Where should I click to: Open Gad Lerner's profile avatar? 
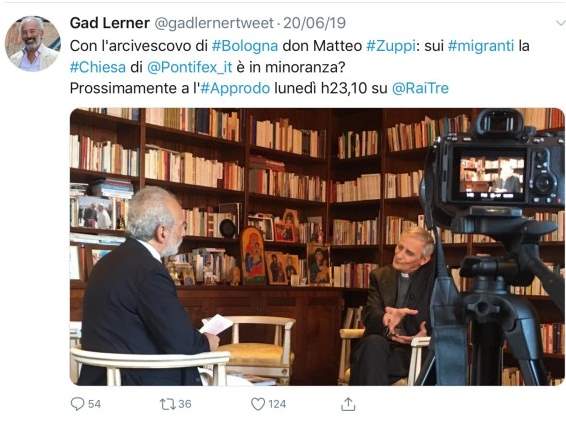click(33, 44)
